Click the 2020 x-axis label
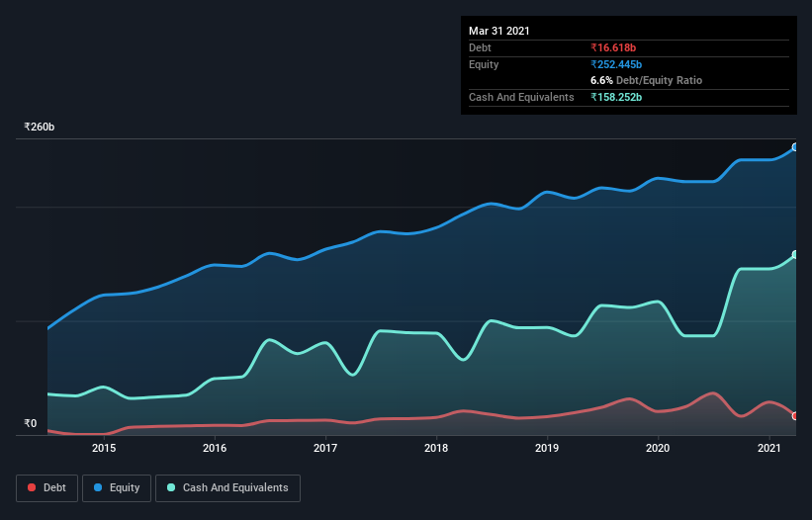Screen dimensions: 812x520 (x=658, y=448)
